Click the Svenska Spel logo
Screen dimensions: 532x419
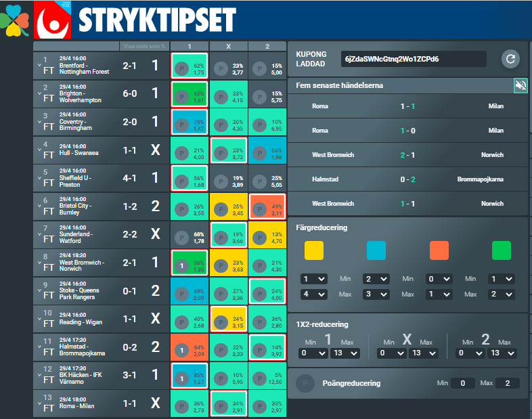[53, 20]
